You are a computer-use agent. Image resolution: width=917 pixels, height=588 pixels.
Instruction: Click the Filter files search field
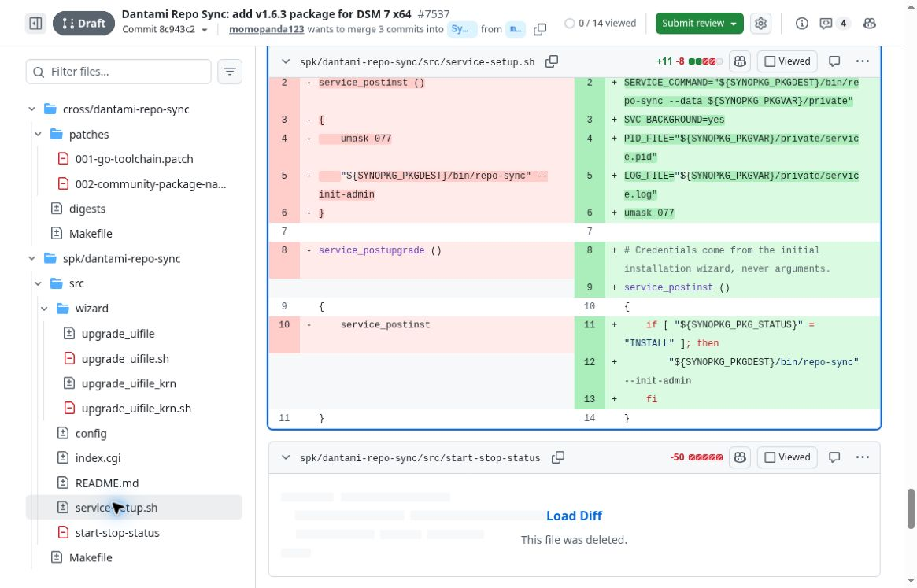tap(119, 72)
